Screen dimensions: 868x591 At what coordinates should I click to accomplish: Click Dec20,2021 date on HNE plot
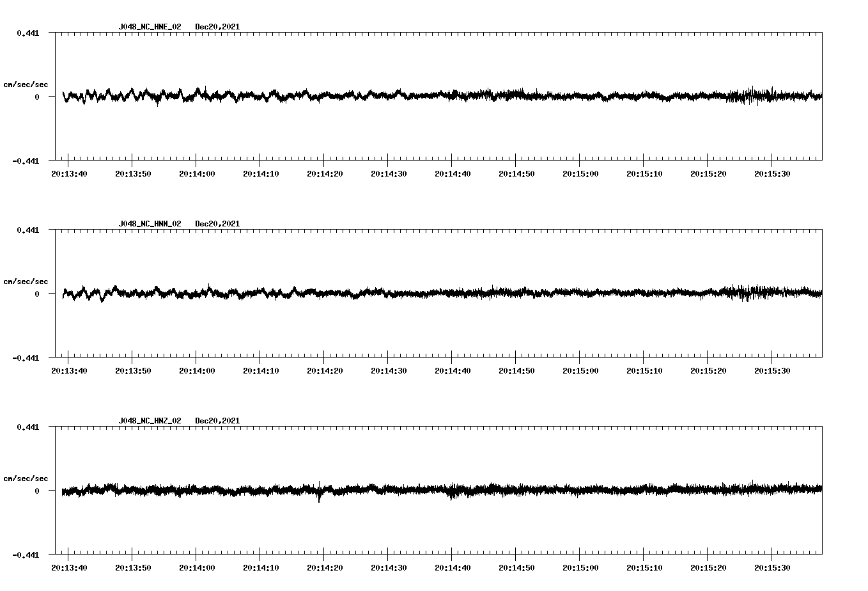point(217,27)
